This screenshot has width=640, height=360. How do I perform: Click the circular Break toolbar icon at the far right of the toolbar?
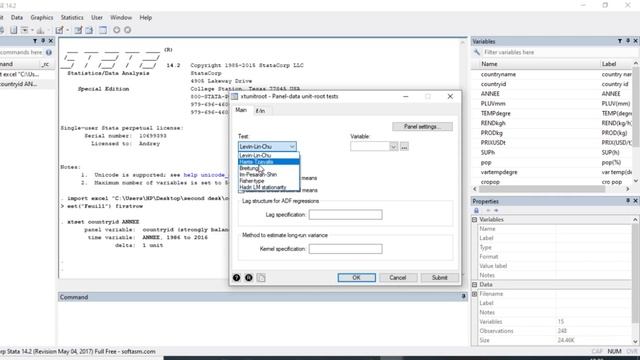coord(127,30)
